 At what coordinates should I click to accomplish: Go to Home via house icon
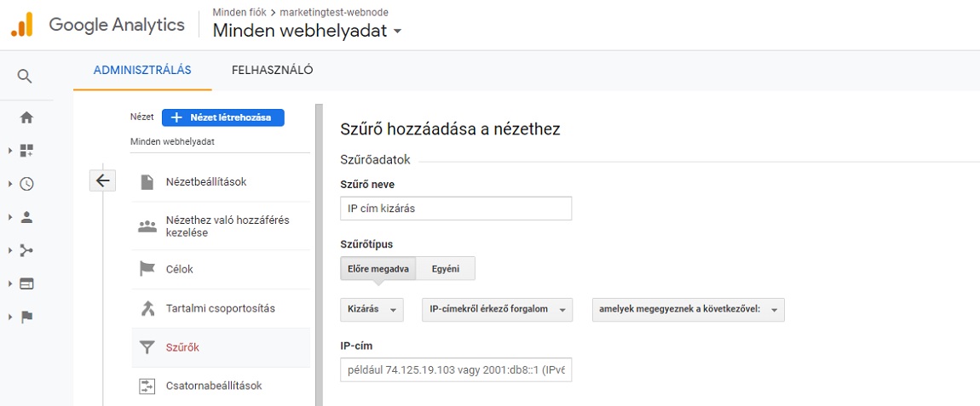[26, 117]
